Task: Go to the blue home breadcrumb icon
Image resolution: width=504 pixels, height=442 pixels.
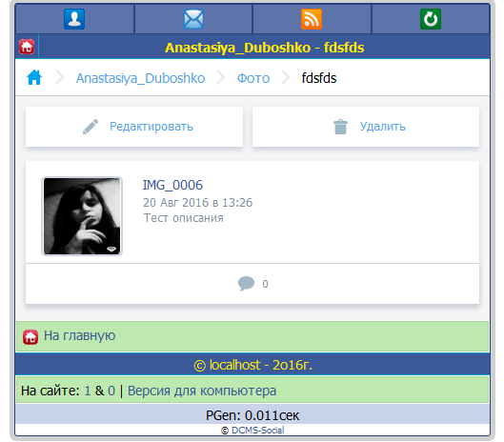Action: click(x=34, y=77)
